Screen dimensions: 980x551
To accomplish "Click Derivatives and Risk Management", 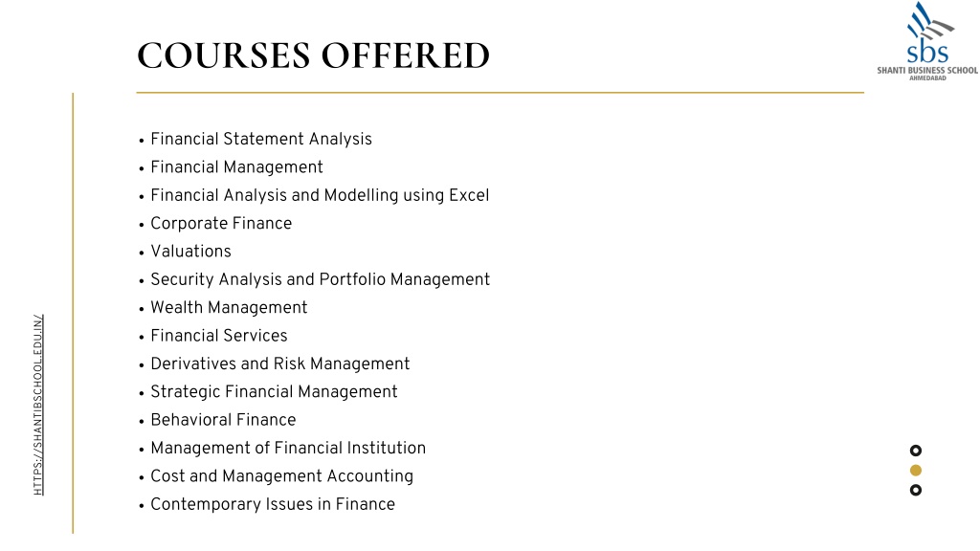I will tap(280, 364).
